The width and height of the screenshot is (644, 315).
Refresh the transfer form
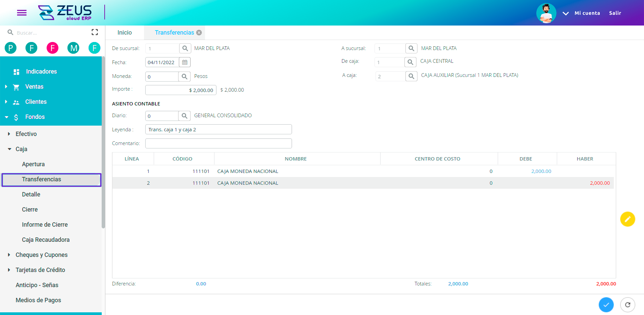(628, 305)
